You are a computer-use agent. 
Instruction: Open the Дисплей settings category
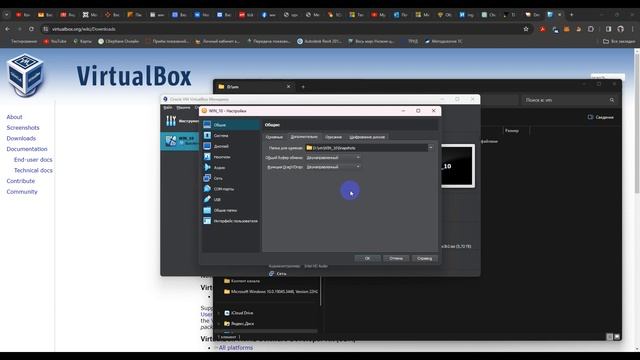[231, 146]
